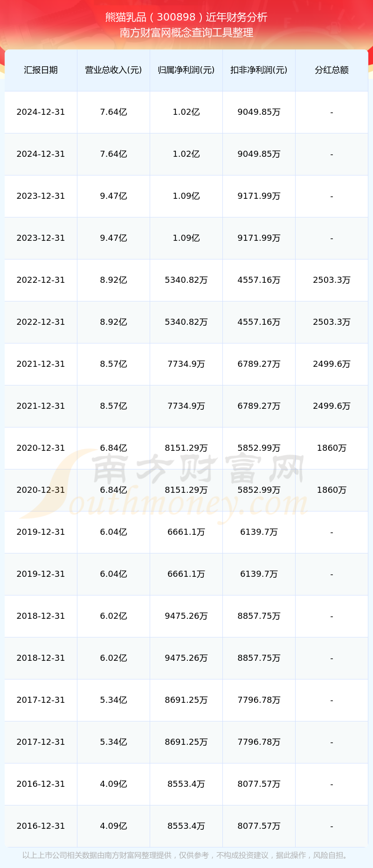Click the first 1860万 dividend cell
Image resolution: width=373 pixels, height=868 pixels.
(x=332, y=448)
